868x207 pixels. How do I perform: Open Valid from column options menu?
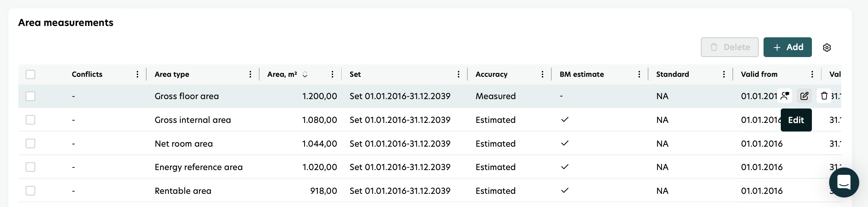[x=812, y=74]
